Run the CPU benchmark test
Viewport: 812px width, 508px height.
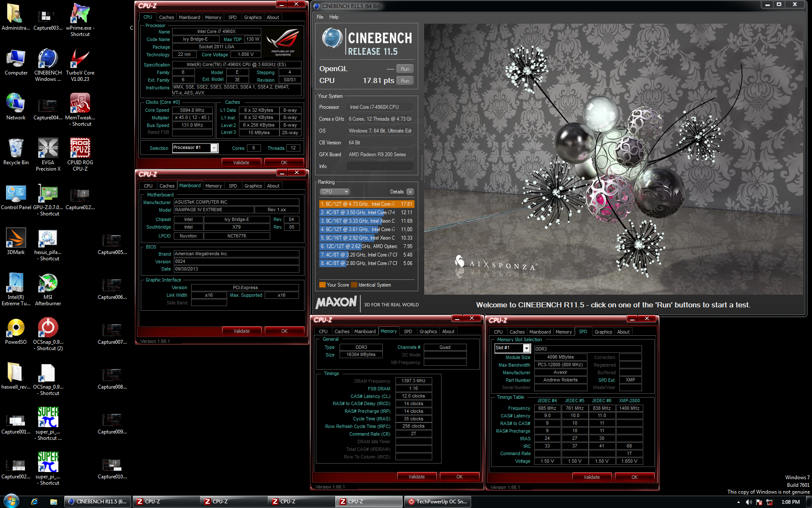[405, 81]
